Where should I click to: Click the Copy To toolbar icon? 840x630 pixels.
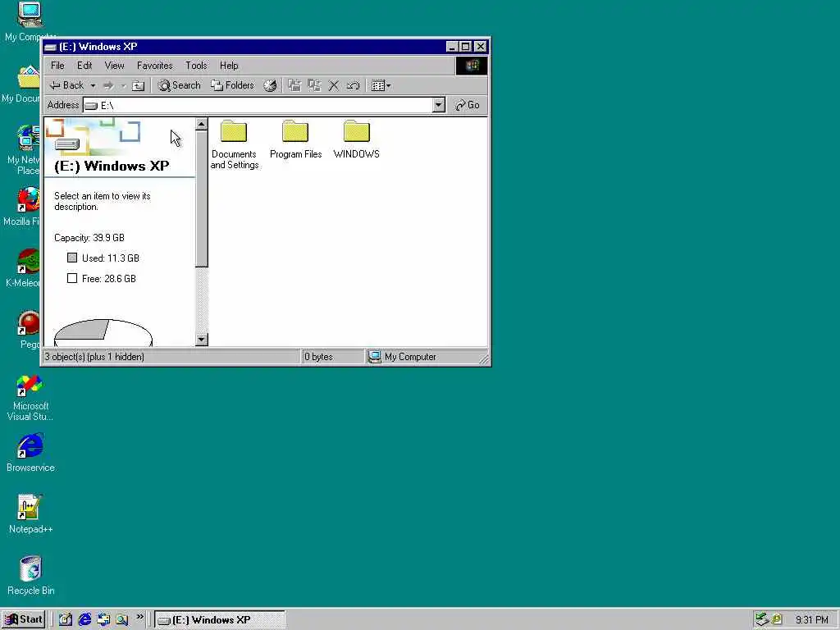314,85
